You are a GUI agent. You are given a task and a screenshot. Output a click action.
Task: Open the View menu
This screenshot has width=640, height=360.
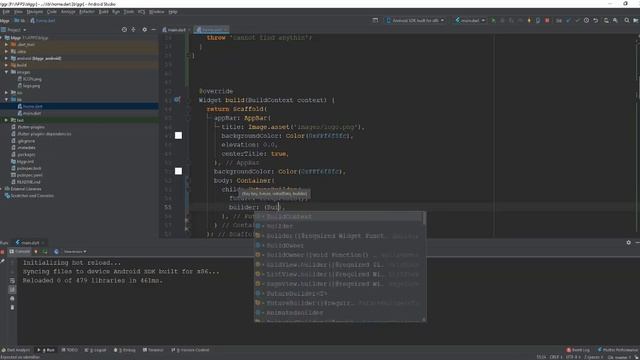click(18, 12)
